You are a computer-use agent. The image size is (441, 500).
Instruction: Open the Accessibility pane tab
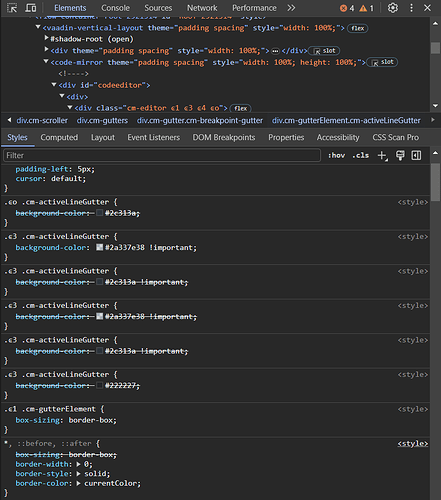(338, 138)
